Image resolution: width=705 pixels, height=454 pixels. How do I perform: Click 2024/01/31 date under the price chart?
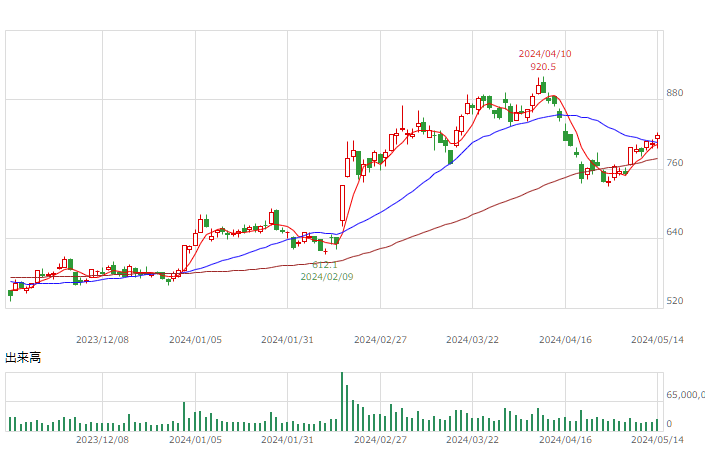point(287,340)
